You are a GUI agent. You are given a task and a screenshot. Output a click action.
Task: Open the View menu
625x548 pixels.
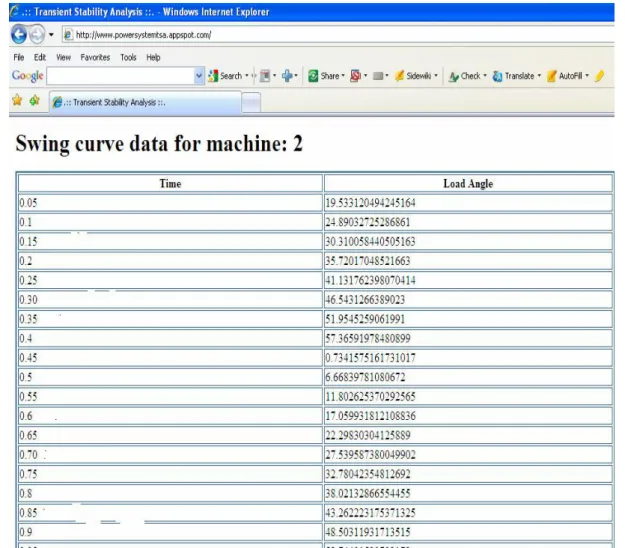63,57
